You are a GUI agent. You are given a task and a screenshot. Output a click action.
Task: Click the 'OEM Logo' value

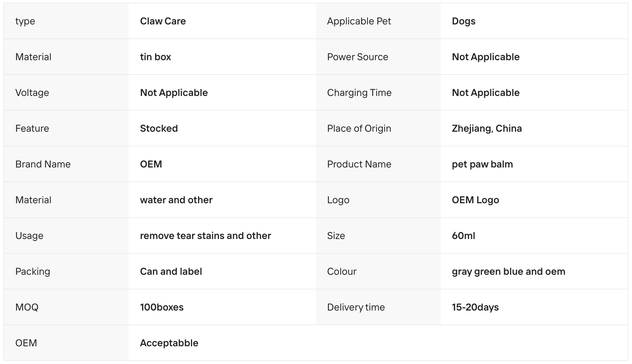coord(475,200)
